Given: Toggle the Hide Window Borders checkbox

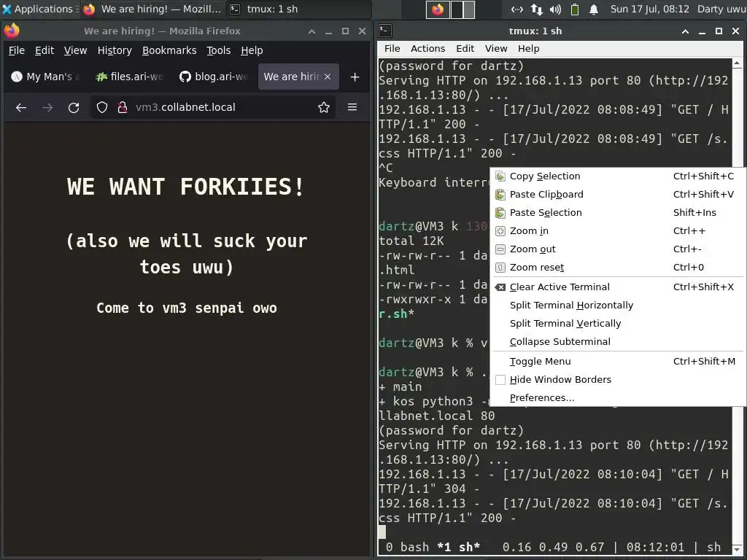Looking at the screenshot, I should 500,379.
